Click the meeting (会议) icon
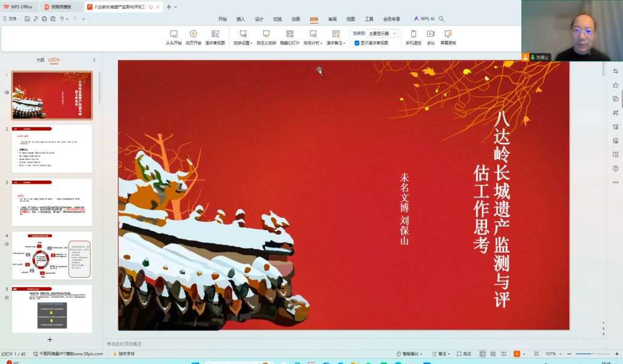The height and width of the screenshot is (364, 623). [x=431, y=37]
